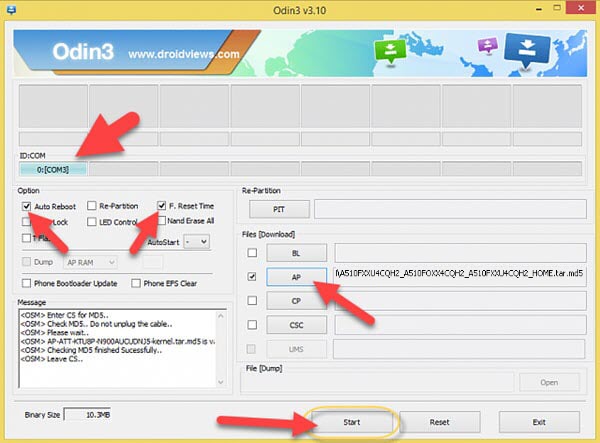
Task: Open the AutoStart dropdown
Action: tap(197, 242)
